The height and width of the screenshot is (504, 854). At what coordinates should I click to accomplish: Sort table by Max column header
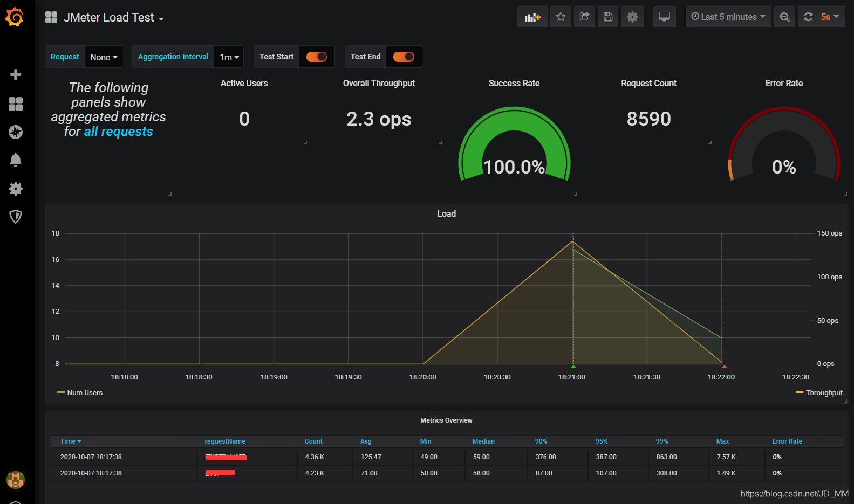pos(722,441)
